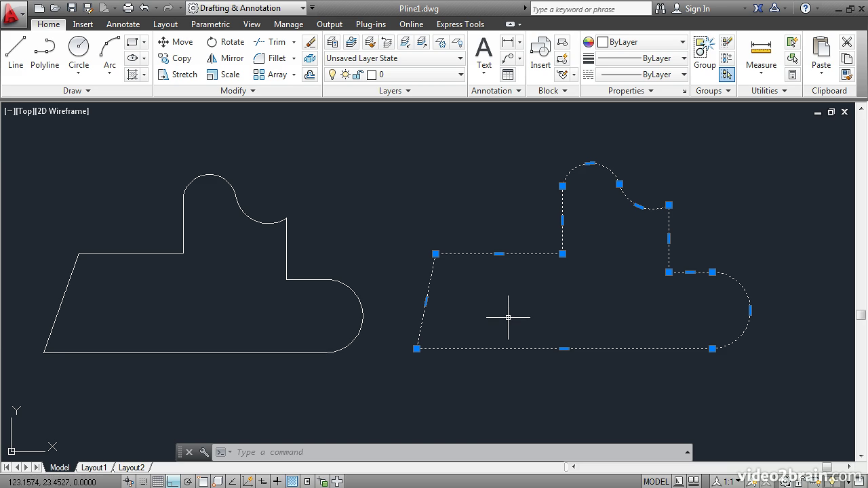Click the Paste button in Clipboard

point(821,53)
